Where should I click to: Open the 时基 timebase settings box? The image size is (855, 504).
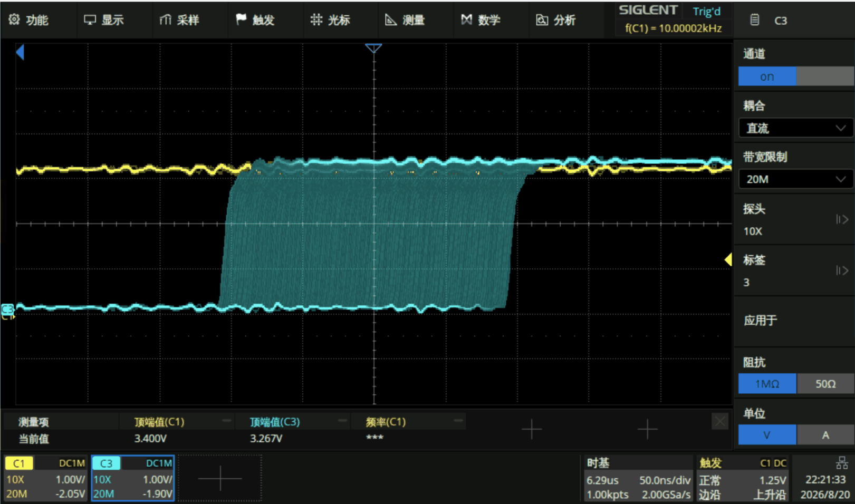[638, 479]
